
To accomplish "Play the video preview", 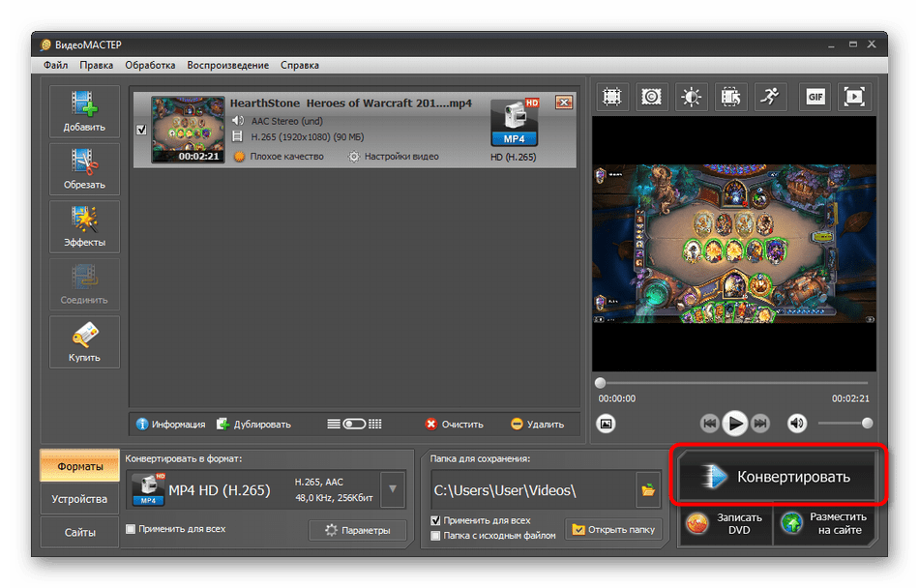I will coord(735,423).
